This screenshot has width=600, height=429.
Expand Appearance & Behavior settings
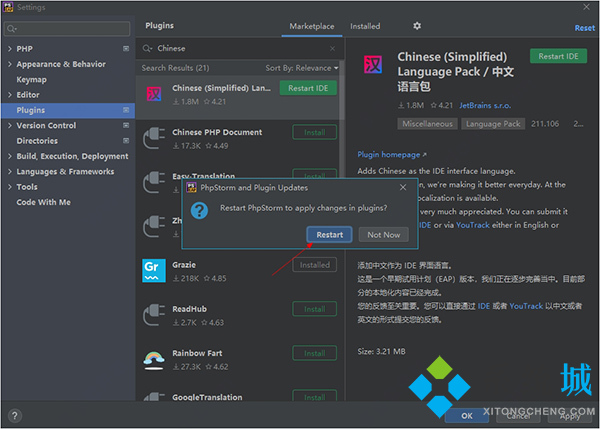click(10, 64)
